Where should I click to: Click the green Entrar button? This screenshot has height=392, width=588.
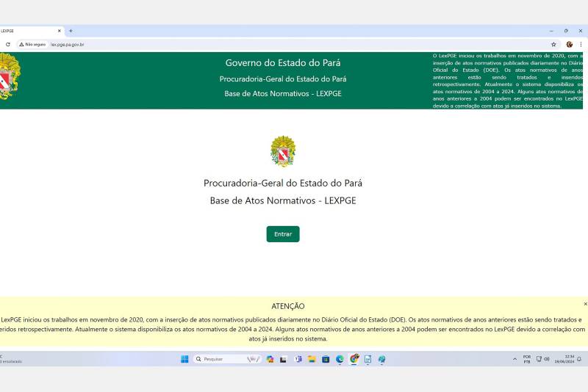pos(282,234)
